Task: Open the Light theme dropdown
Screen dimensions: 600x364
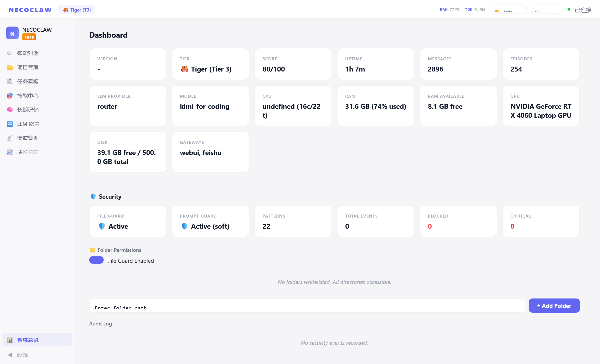Action: click(x=508, y=10)
